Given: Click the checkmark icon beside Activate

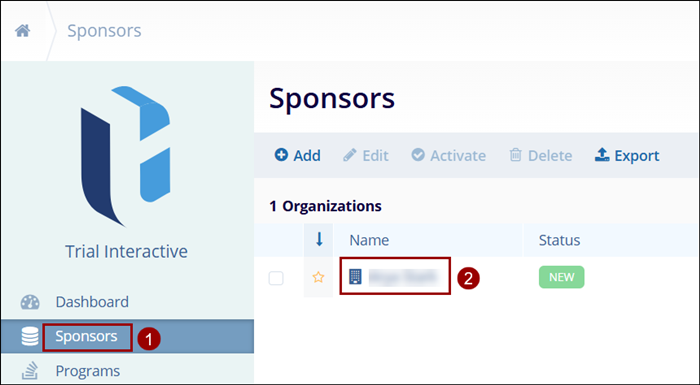Looking at the screenshot, I should pyautogui.click(x=418, y=155).
